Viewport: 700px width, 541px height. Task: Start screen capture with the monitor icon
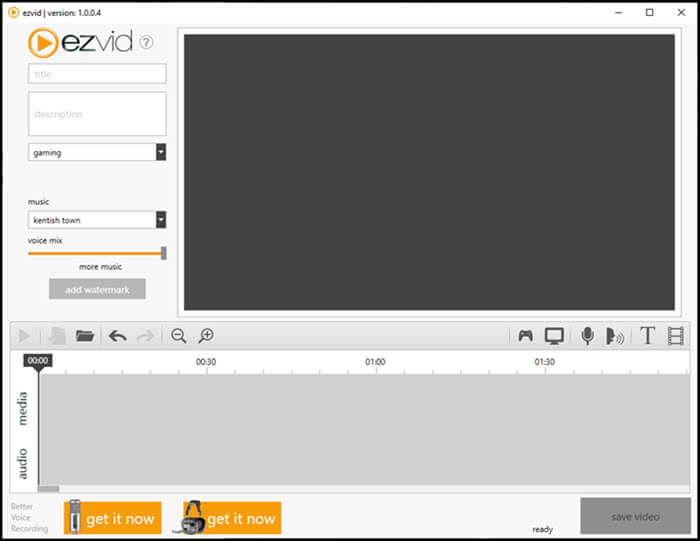click(x=554, y=336)
